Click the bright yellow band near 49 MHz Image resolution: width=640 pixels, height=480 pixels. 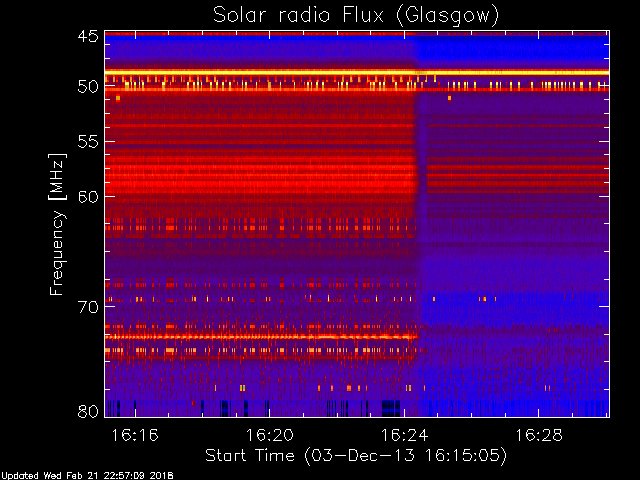357,73
